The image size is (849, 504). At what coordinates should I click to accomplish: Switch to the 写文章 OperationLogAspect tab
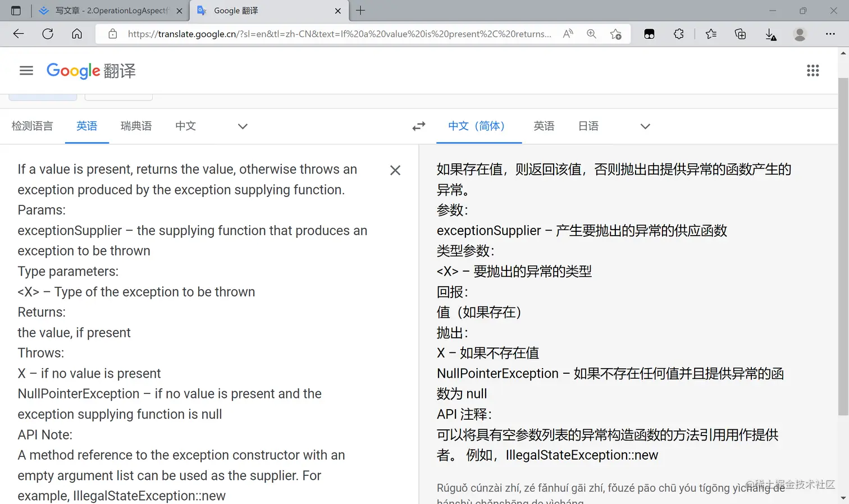coord(110,11)
